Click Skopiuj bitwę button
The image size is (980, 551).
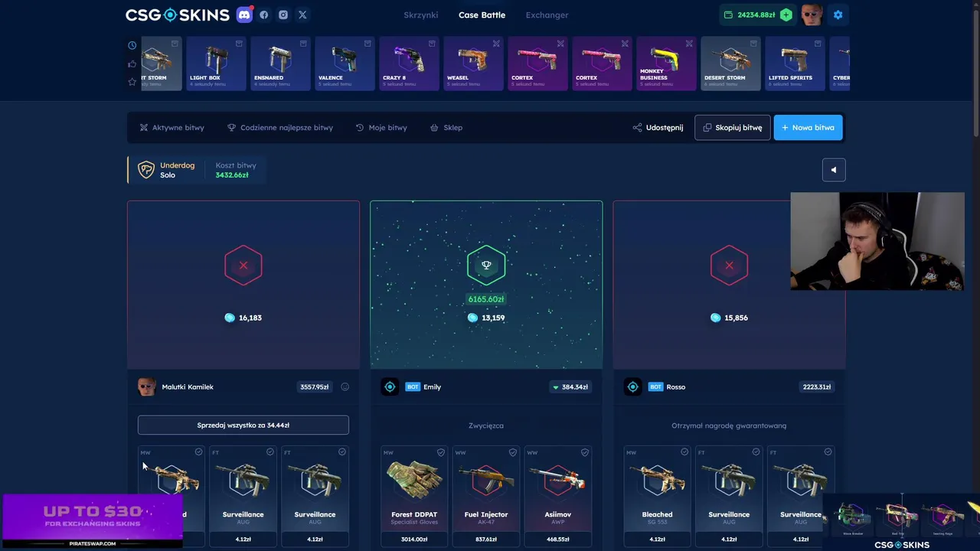point(733,128)
